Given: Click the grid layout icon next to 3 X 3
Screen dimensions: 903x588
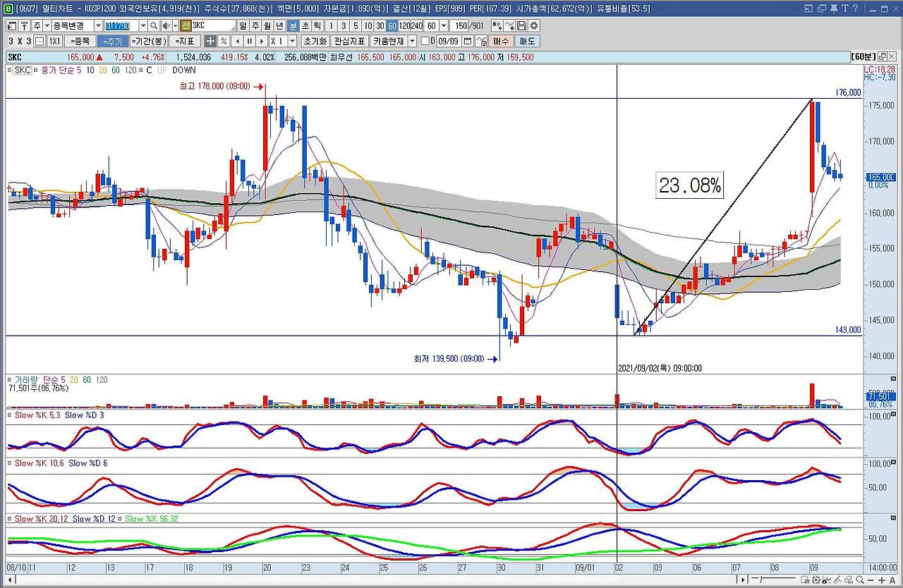Looking at the screenshot, I should pyautogui.click(x=40, y=41).
